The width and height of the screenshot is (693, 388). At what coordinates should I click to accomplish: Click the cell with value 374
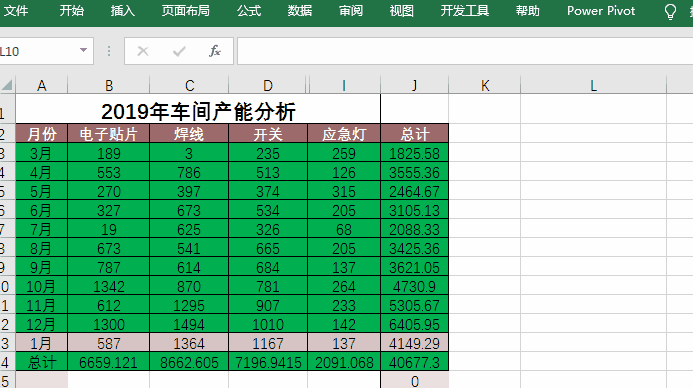(268, 191)
